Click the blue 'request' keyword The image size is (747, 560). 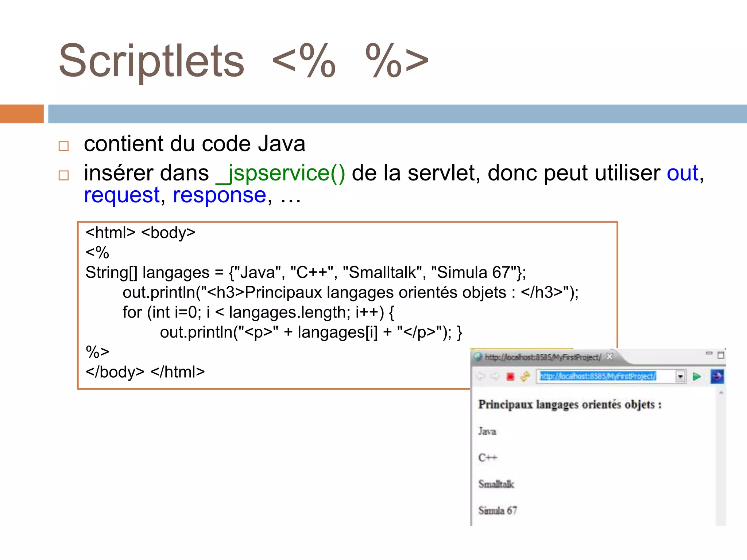pyautogui.click(x=122, y=196)
